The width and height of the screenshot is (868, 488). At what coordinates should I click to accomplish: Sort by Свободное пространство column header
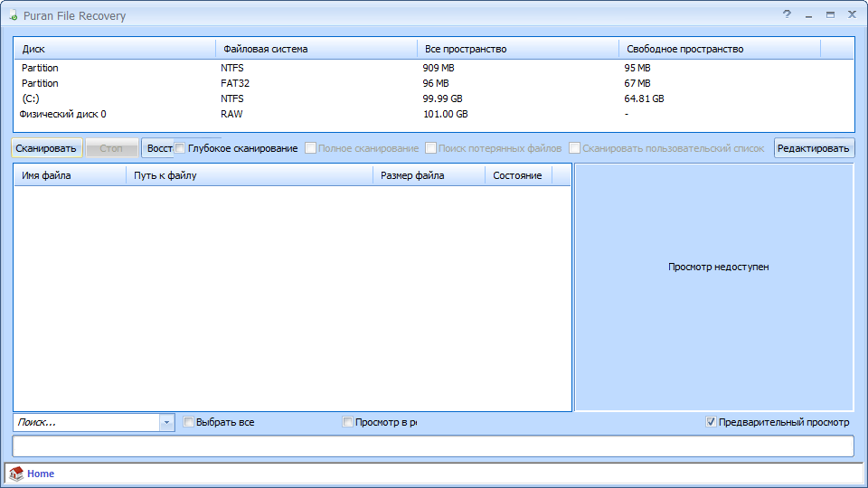click(719, 49)
